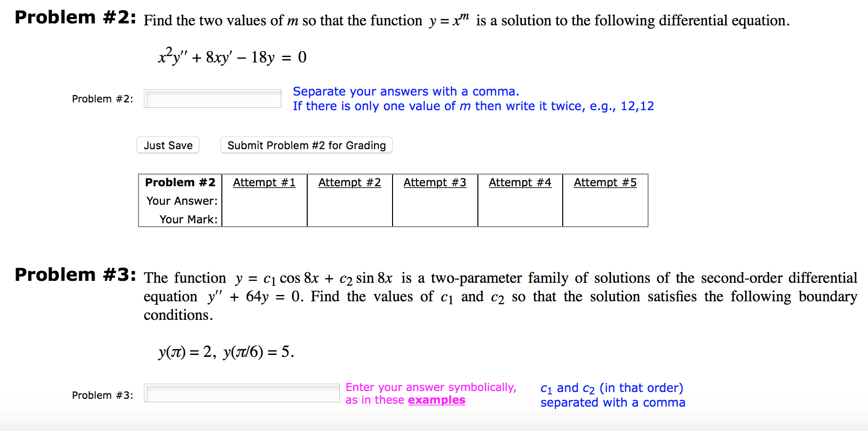
Task: Click the Your Mark row label
Action: click(189, 219)
